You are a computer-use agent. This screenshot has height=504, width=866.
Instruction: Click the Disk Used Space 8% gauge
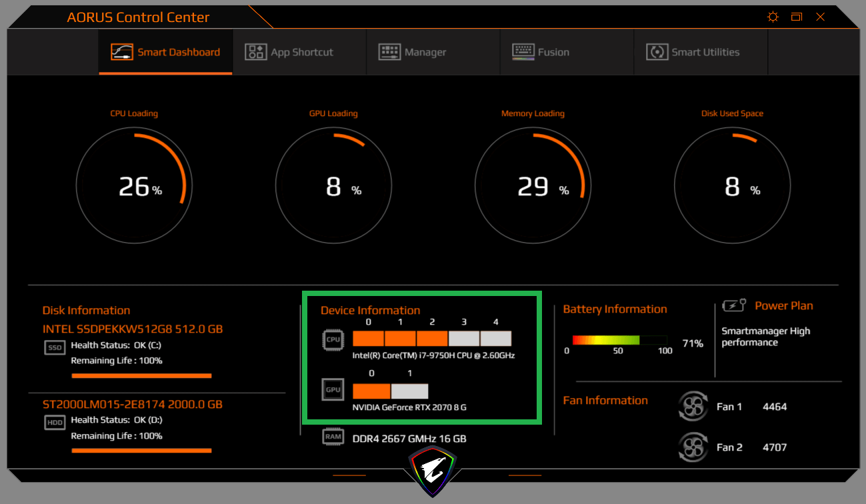(732, 186)
